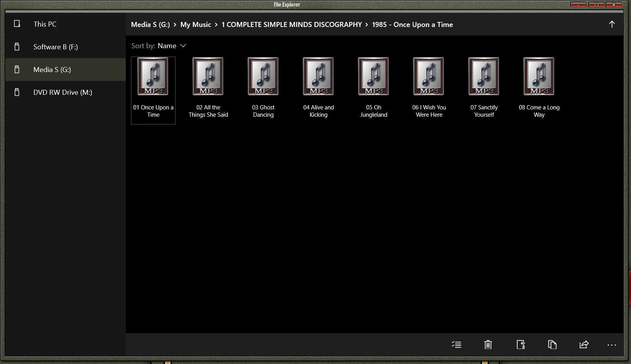631x364 pixels.
Task: Click the 1985 - Once Upon a Time breadcrumb
Action: pyautogui.click(x=412, y=25)
